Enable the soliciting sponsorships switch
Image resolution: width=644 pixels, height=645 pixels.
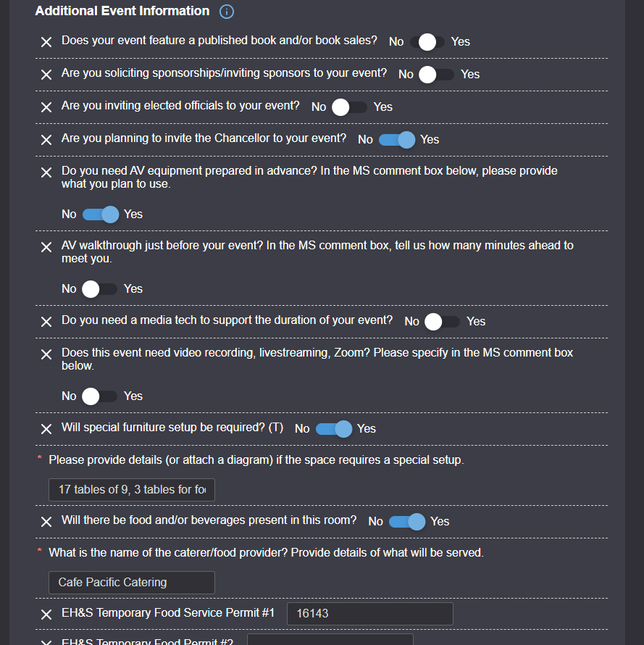pyautogui.click(x=437, y=75)
